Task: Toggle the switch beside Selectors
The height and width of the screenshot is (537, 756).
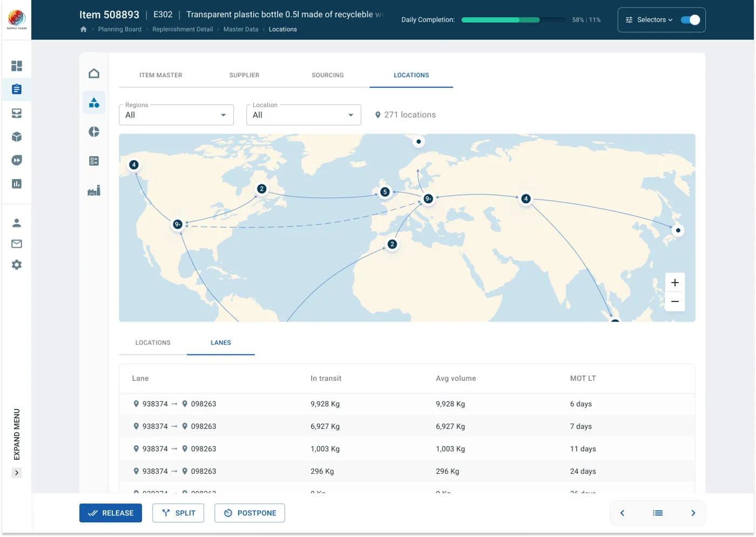Action: tap(690, 20)
